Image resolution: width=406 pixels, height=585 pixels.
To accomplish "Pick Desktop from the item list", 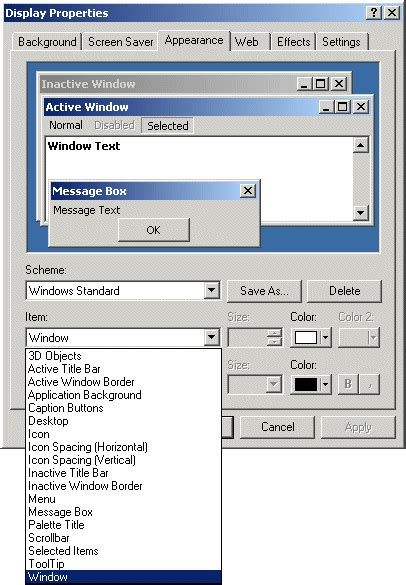I will click(x=124, y=421).
